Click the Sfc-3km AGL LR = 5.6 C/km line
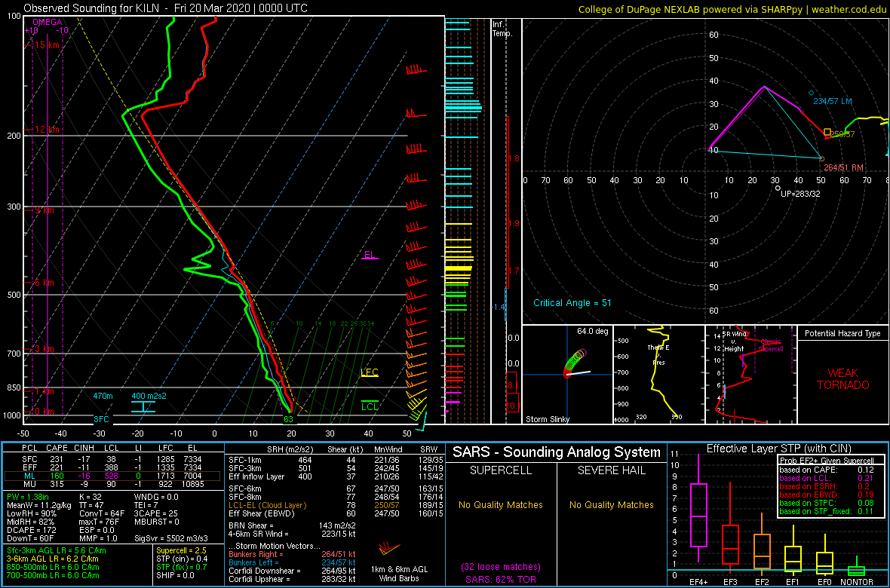 [57, 550]
